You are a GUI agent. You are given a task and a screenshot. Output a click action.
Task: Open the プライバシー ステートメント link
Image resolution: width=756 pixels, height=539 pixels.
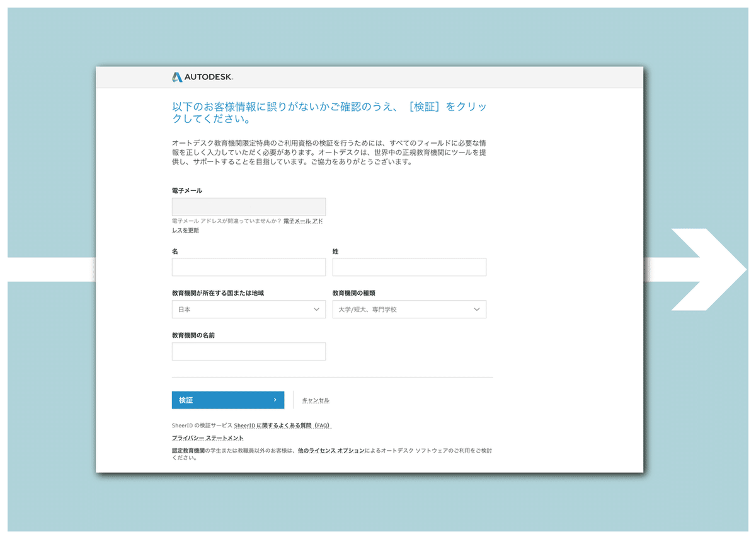tap(208, 438)
